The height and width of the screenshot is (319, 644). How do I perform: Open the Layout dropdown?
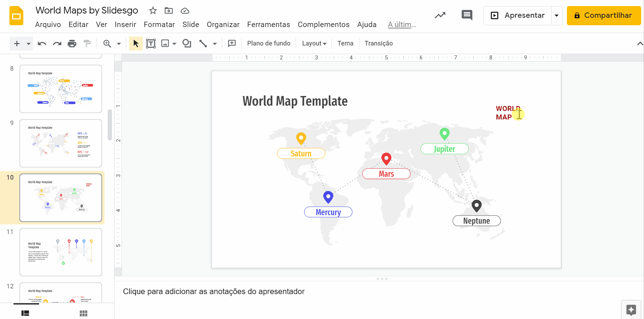pos(314,43)
